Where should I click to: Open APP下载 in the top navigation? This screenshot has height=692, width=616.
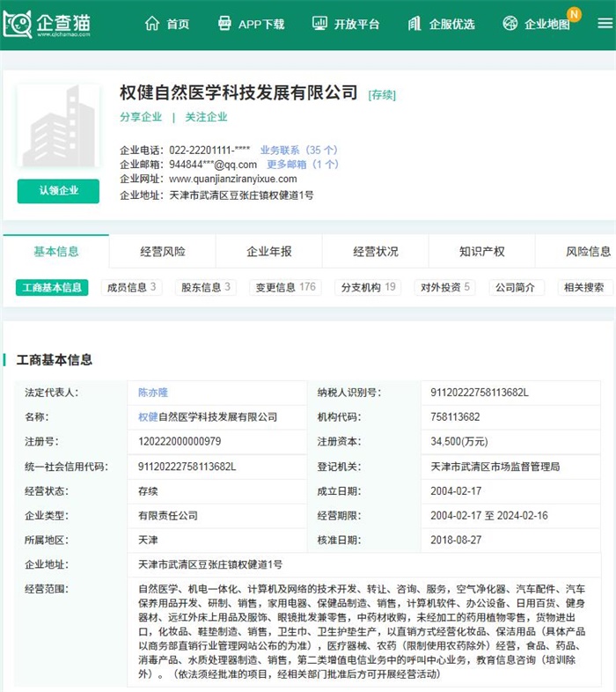pyautogui.click(x=261, y=24)
